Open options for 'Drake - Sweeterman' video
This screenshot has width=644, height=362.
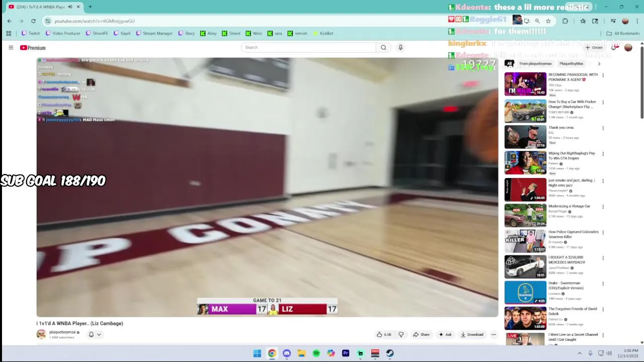tap(603, 284)
